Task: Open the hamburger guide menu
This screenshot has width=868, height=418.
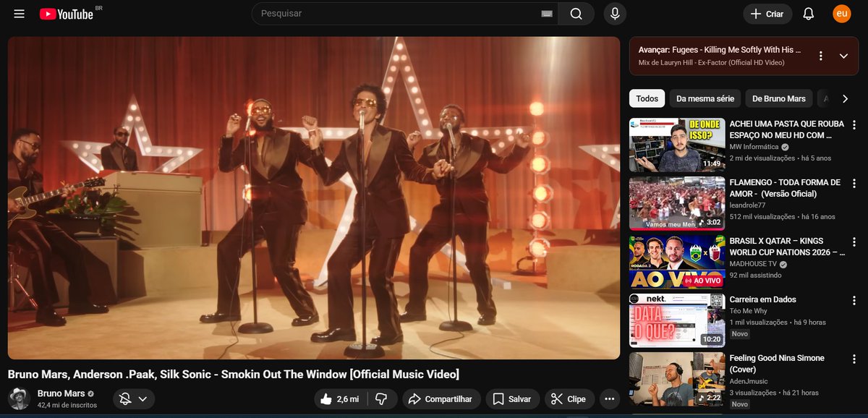Action: (x=20, y=14)
